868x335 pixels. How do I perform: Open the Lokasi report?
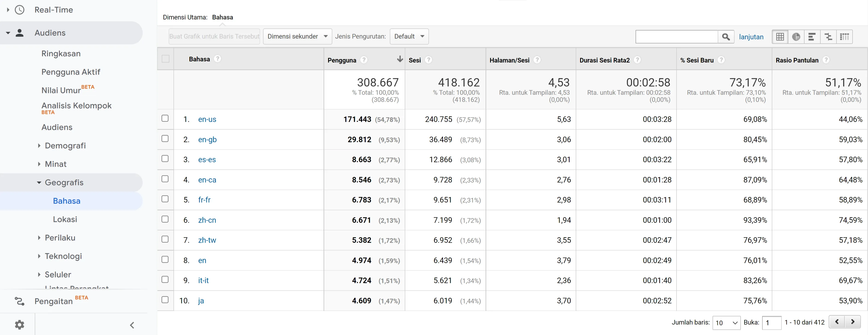pyautogui.click(x=65, y=219)
